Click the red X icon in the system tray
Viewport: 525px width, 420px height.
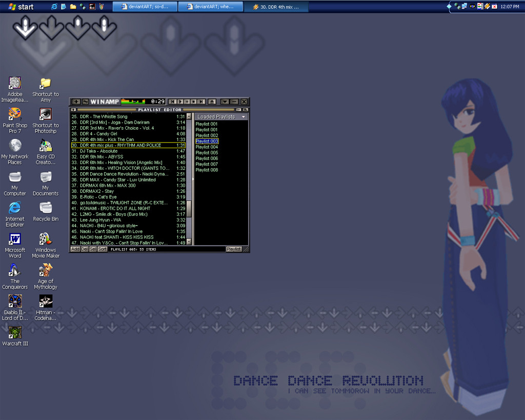[x=494, y=6]
